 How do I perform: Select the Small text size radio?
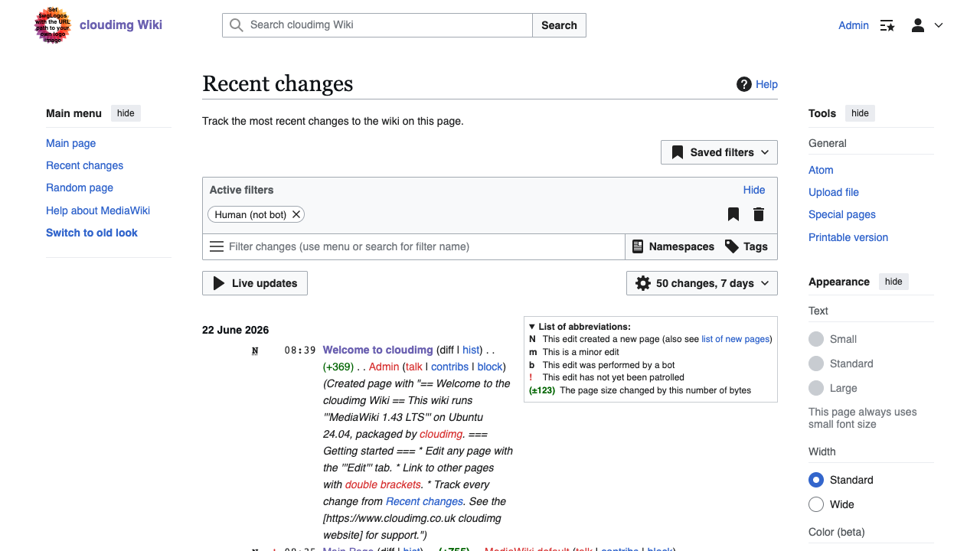(816, 339)
